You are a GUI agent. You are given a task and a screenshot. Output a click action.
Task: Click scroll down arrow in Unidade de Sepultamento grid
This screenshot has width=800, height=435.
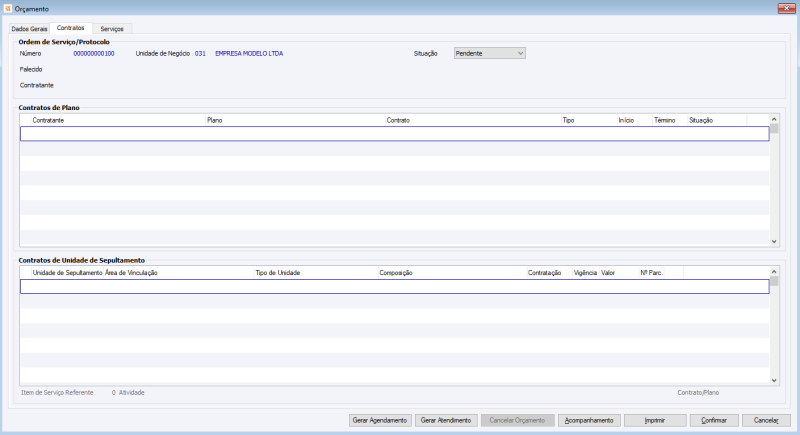774,380
